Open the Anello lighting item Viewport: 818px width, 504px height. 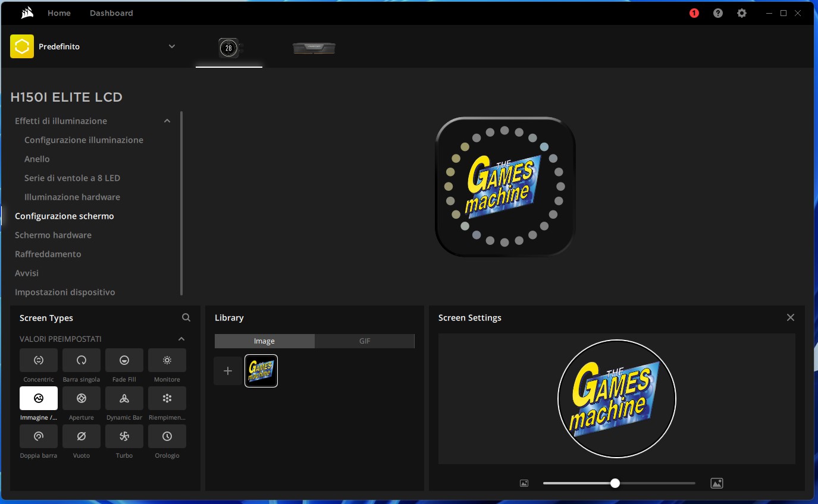(x=37, y=159)
